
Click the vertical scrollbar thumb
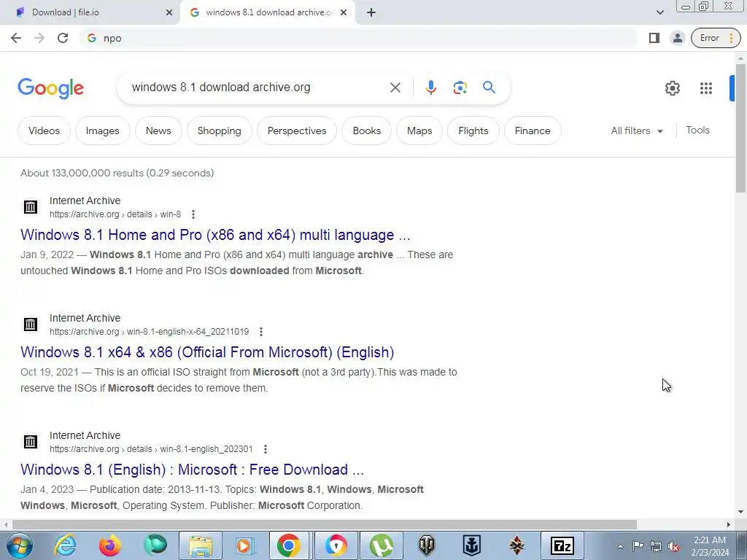pos(740,128)
